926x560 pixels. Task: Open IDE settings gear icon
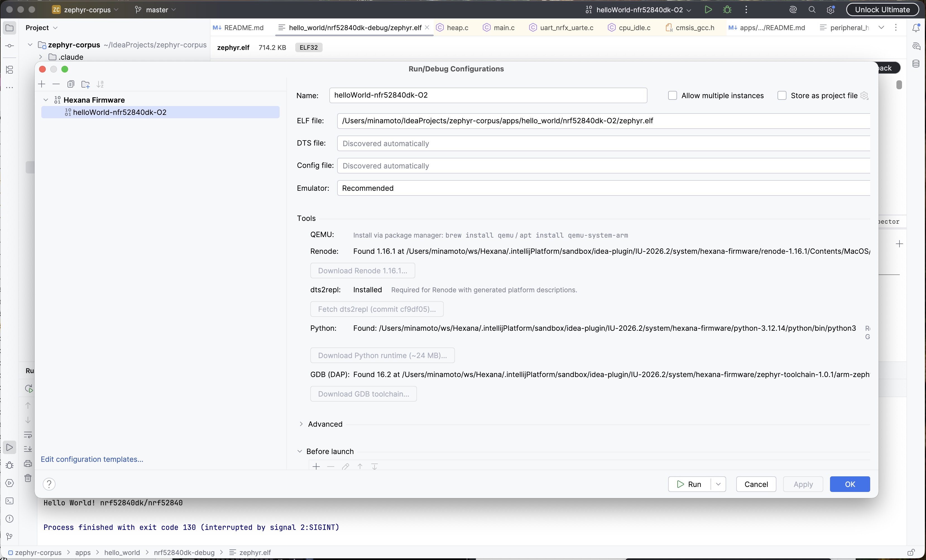[831, 10]
